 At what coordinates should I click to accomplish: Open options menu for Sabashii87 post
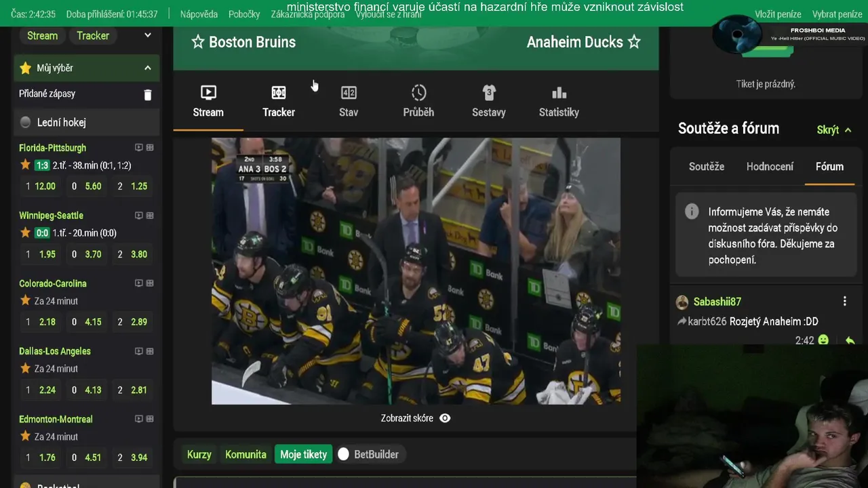click(844, 301)
